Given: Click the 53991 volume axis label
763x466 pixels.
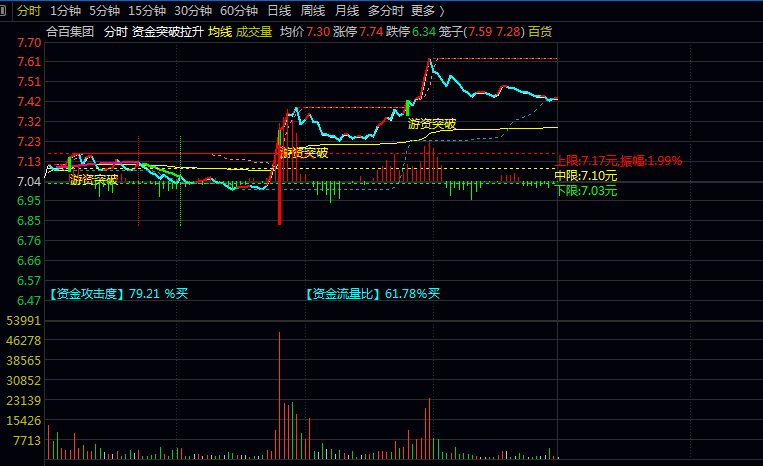Looking at the screenshot, I should (23, 321).
